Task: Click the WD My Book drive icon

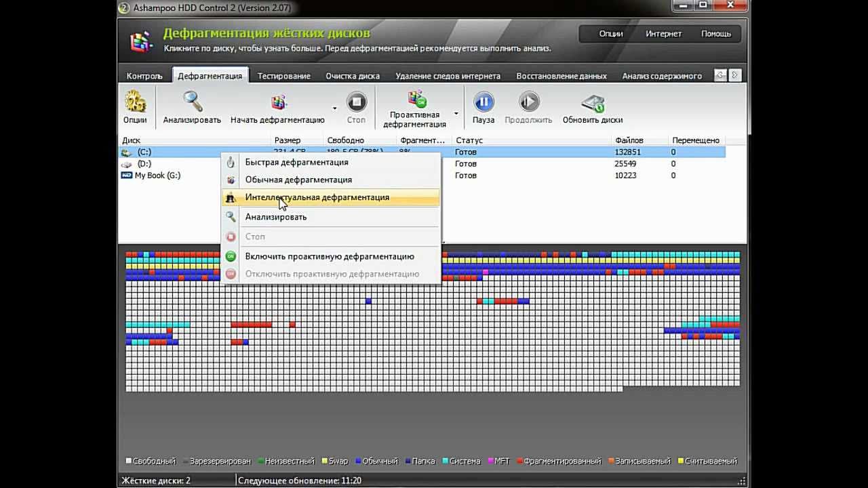Action: (x=126, y=175)
